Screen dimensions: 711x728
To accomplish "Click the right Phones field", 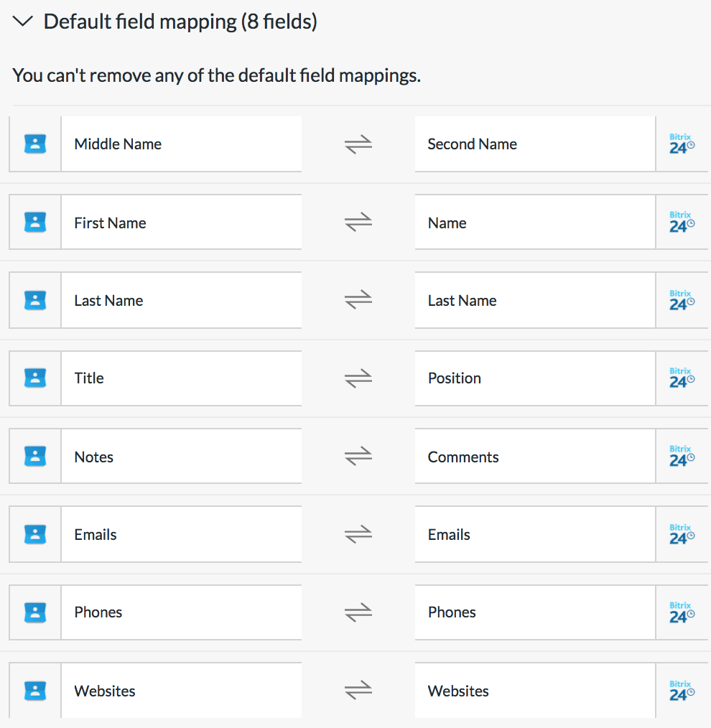I will tap(535, 612).
